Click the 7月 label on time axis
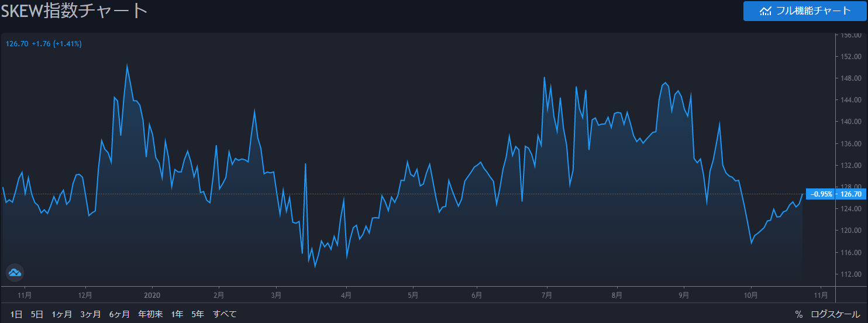Screen dimensions: 868x323 click(x=547, y=295)
